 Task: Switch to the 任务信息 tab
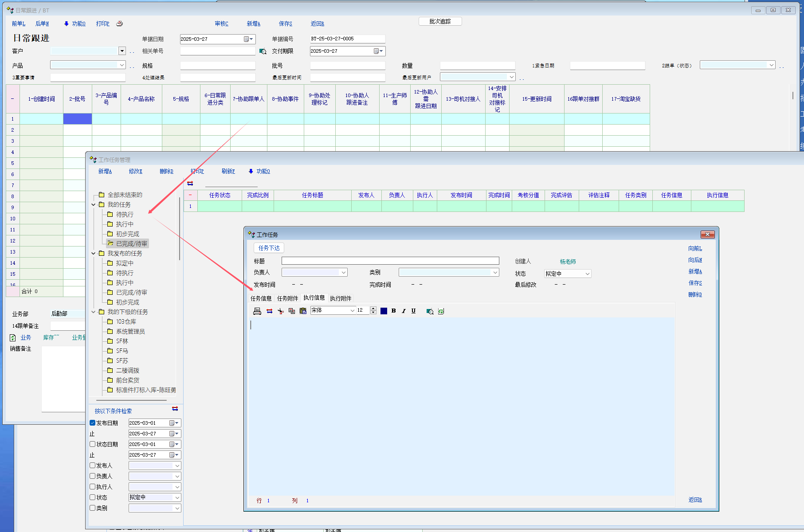coord(261,298)
